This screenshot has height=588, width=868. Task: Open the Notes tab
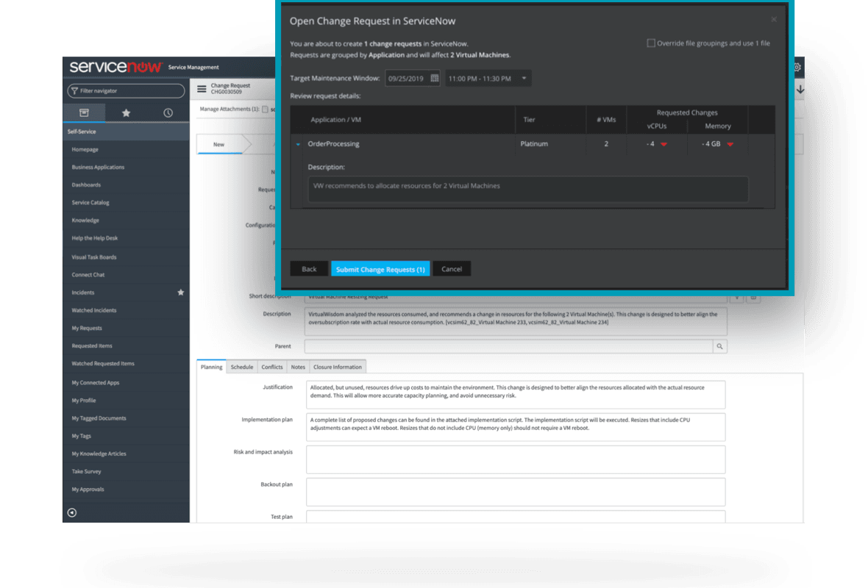[298, 367]
